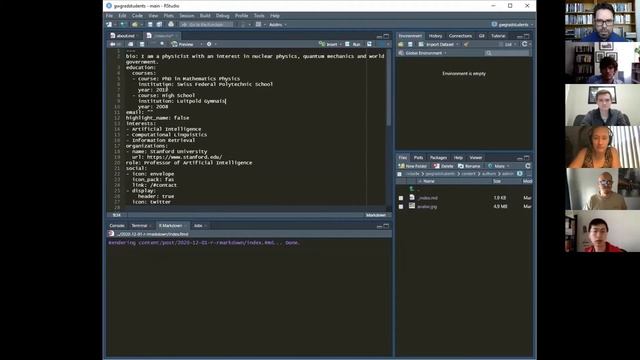Click the load workspace icon in Environment
Screen dimensions: 640x360
[x=401, y=44]
